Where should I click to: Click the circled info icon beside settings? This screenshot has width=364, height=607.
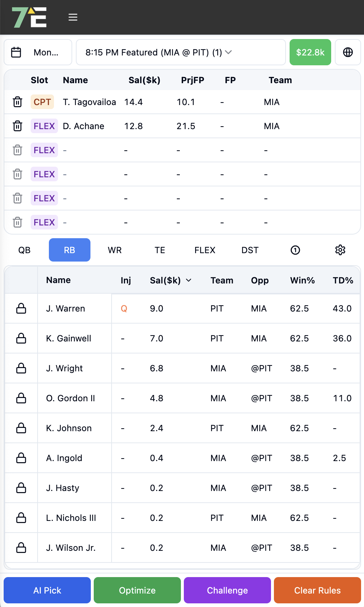[295, 250]
